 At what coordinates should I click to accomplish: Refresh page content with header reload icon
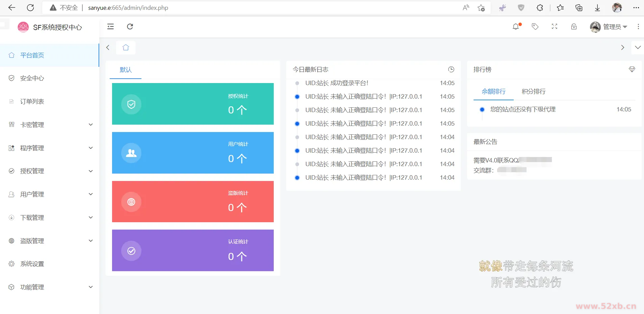pos(130,27)
